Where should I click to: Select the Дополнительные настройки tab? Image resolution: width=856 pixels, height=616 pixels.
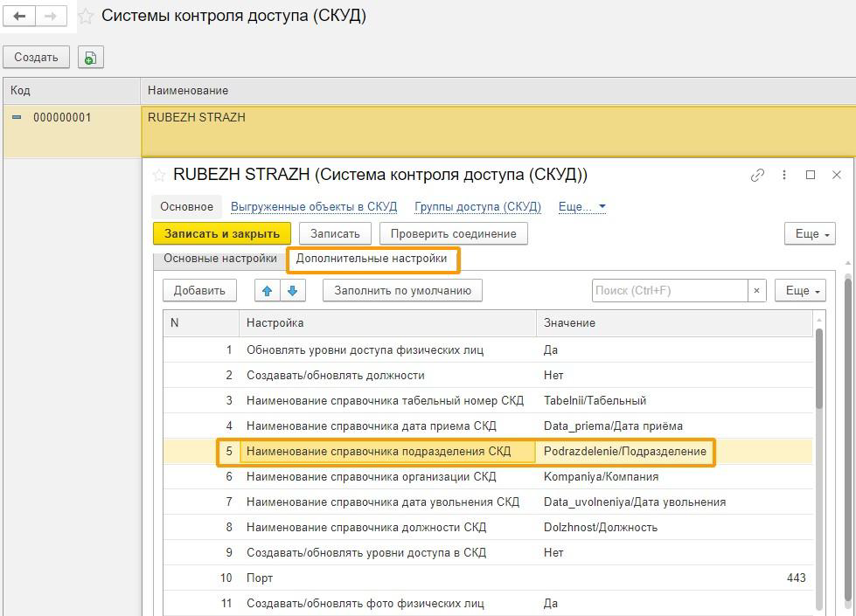pos(372,259)
